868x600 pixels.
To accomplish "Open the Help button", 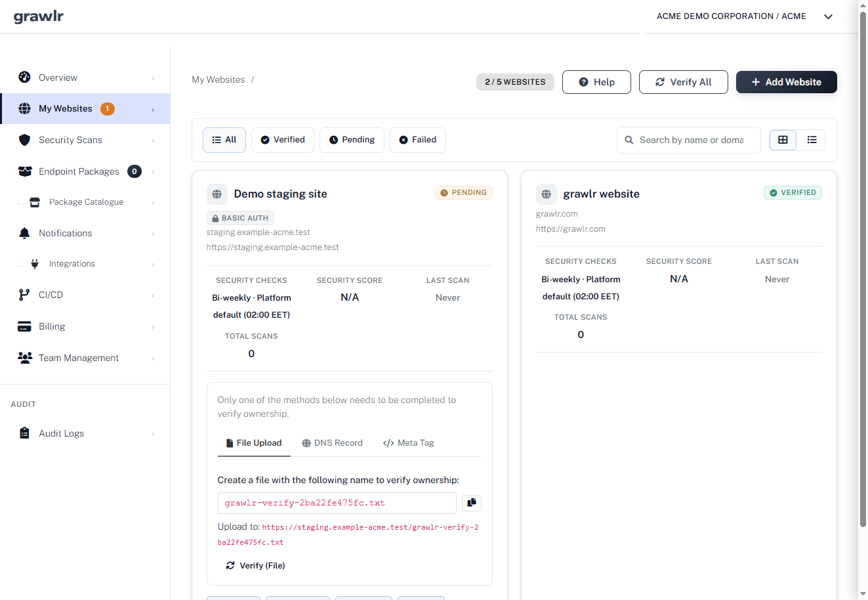I will click(596, 82).
